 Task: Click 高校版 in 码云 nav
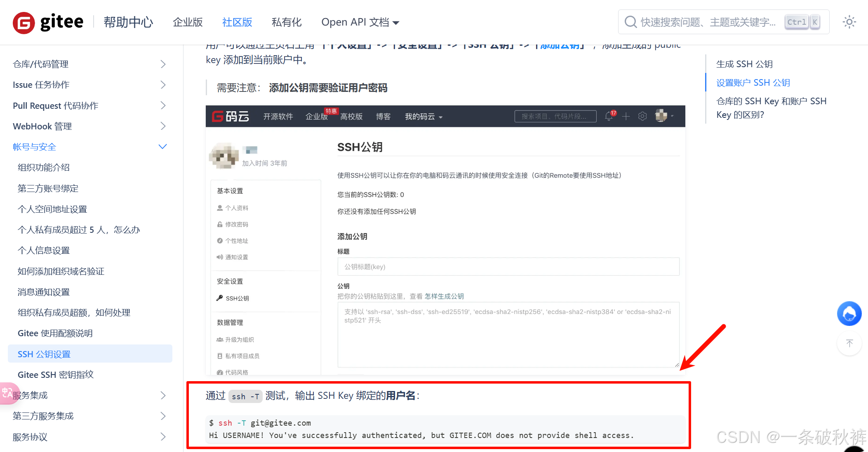351,116
